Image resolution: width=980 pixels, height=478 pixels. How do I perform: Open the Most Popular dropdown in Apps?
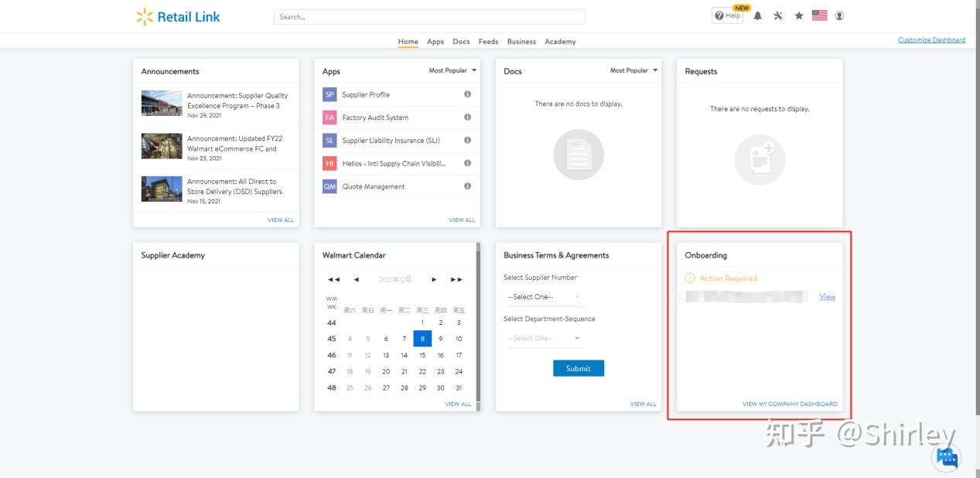tap(452, 70)
